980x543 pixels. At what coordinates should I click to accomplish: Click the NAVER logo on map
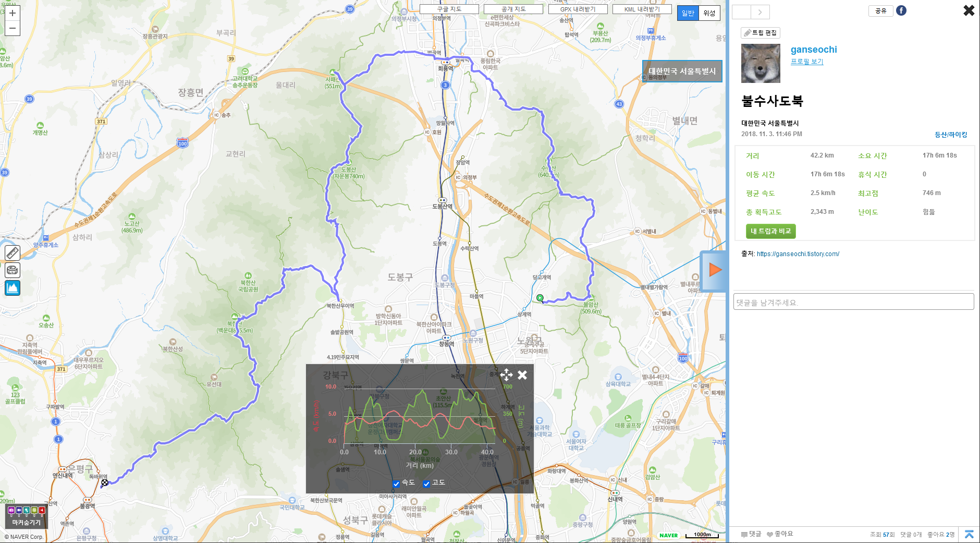[669, 535]
